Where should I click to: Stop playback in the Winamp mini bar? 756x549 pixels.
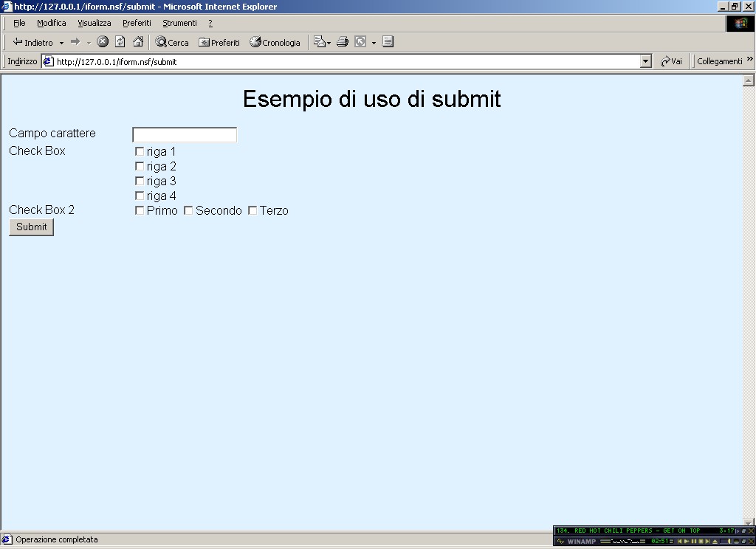701,542
